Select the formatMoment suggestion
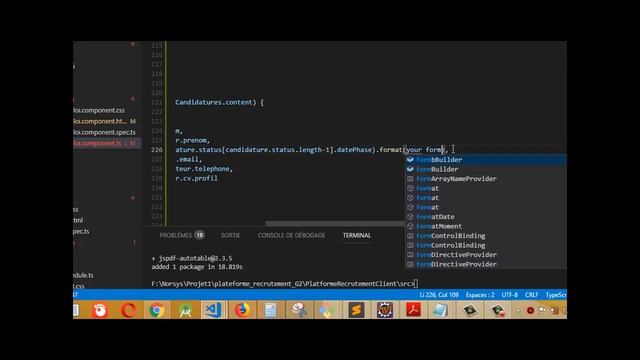The height and width of the screenshot is (360, 640). pos(486,226)
